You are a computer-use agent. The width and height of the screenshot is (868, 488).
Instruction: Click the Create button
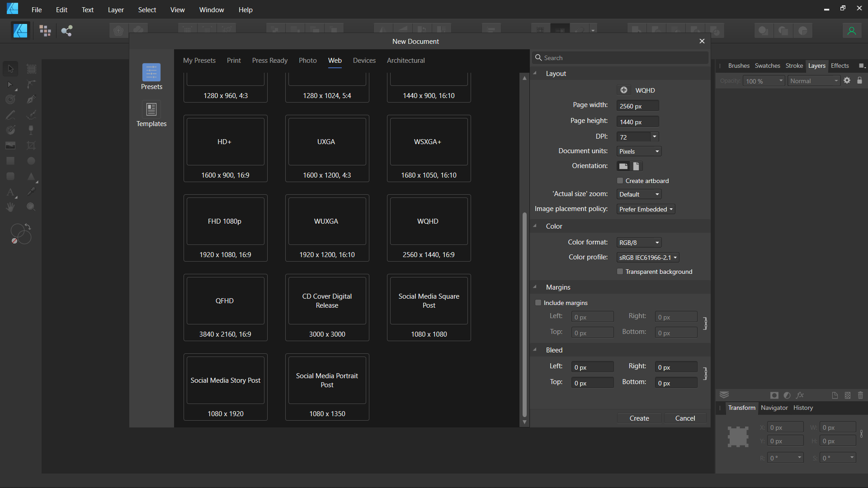pos(639,418)
